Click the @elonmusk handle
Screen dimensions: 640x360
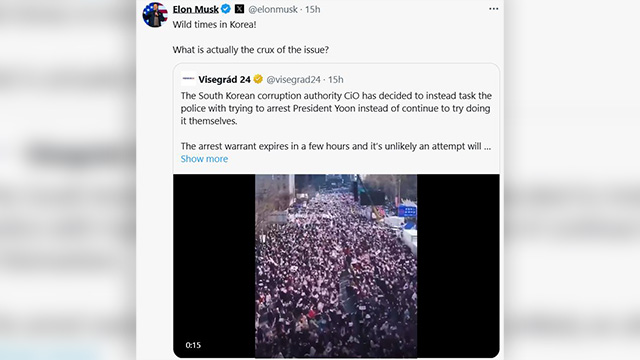pos(273,9)
